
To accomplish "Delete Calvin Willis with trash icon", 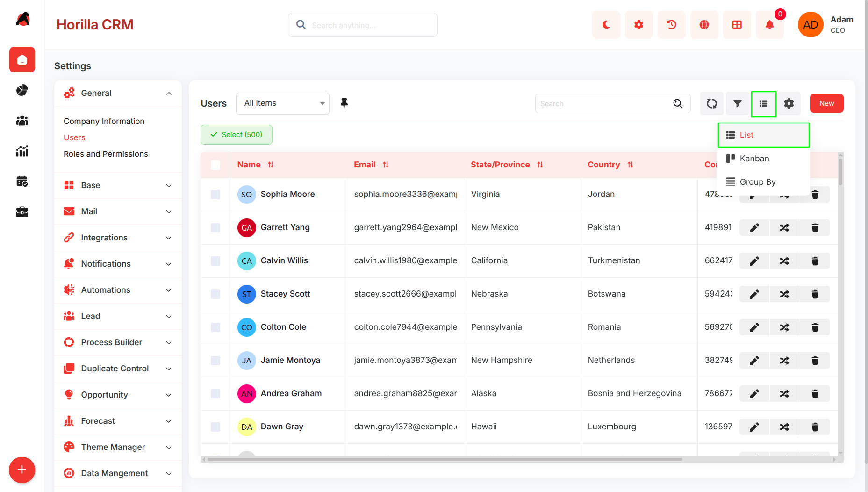I will pos(815,261).
